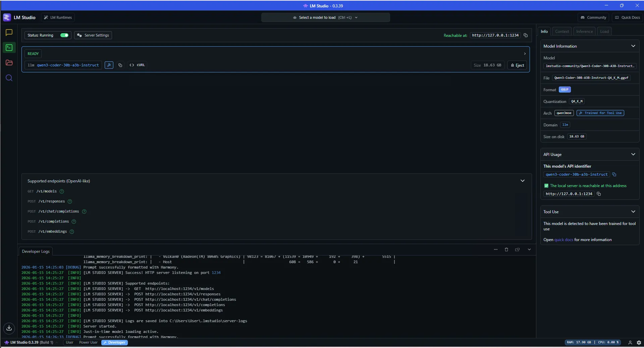Toggle the server Running switch
The height and width of the screenshot is (348, 644).
pos(64,35)
